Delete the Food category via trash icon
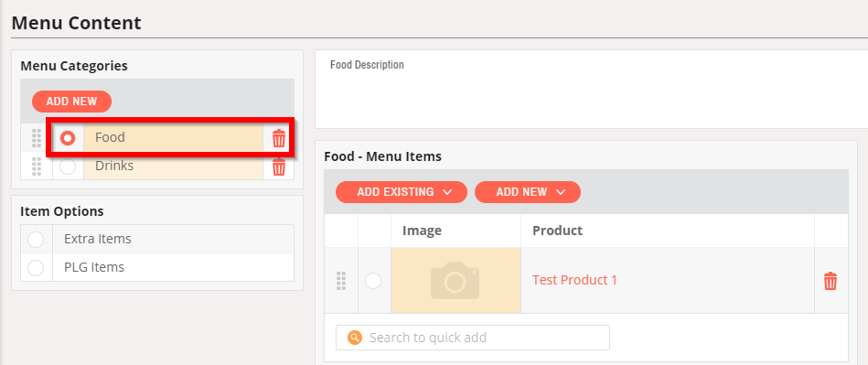 tap(278, 138)
